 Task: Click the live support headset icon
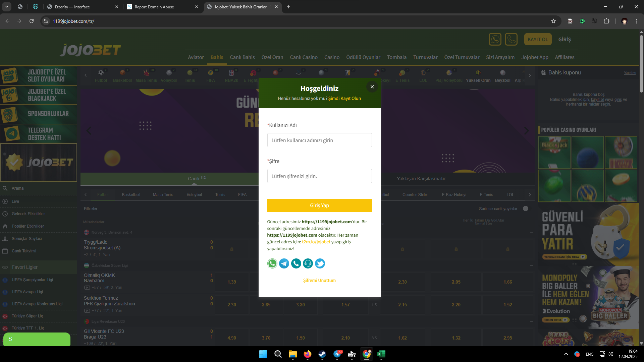[308, 263]
